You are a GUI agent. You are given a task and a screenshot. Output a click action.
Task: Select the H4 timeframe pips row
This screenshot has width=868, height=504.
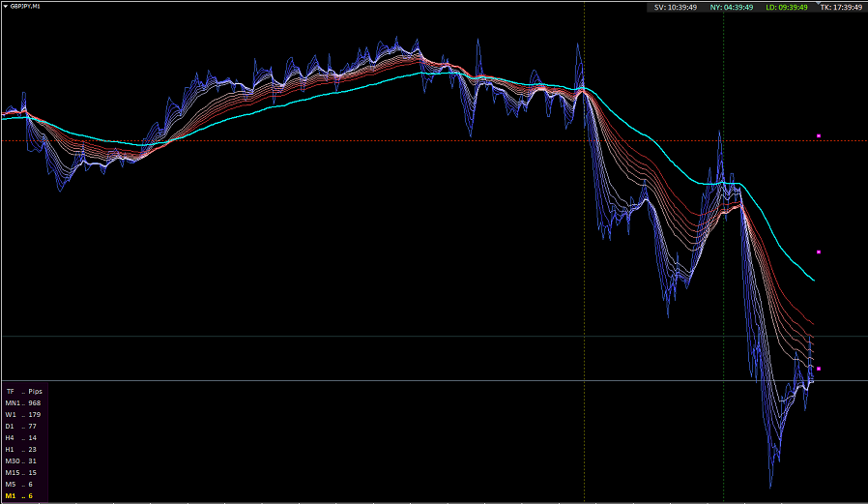click(21, 437)
